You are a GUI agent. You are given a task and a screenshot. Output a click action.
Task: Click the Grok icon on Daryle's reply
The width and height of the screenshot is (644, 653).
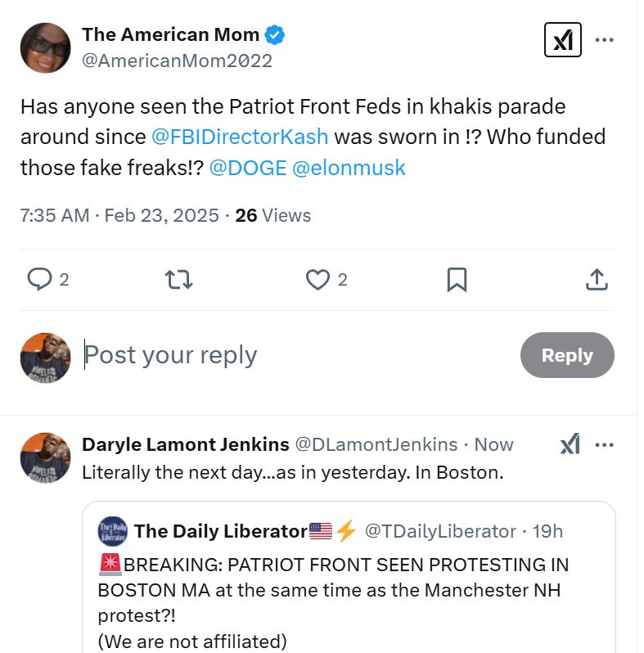(570, 444)
